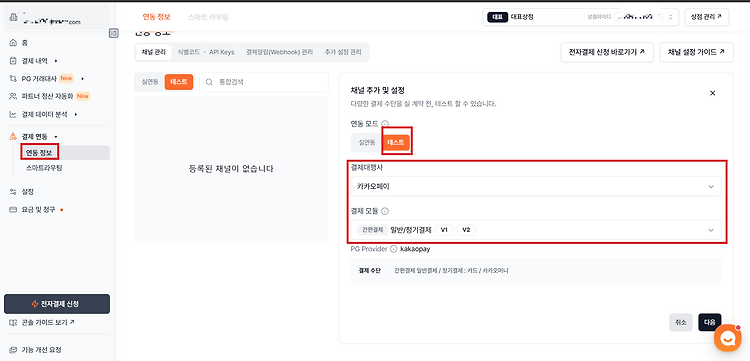
Task: Click the 취소 button
Action: pyautogui.click(x=681, y=322)
